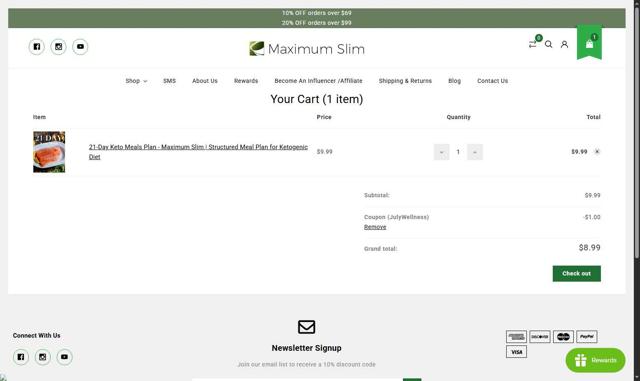The width and height of the screenshot is (640, 381).
Task: Click the green promo discount banner
Action: pyautogui.click(x=317, y=18)
